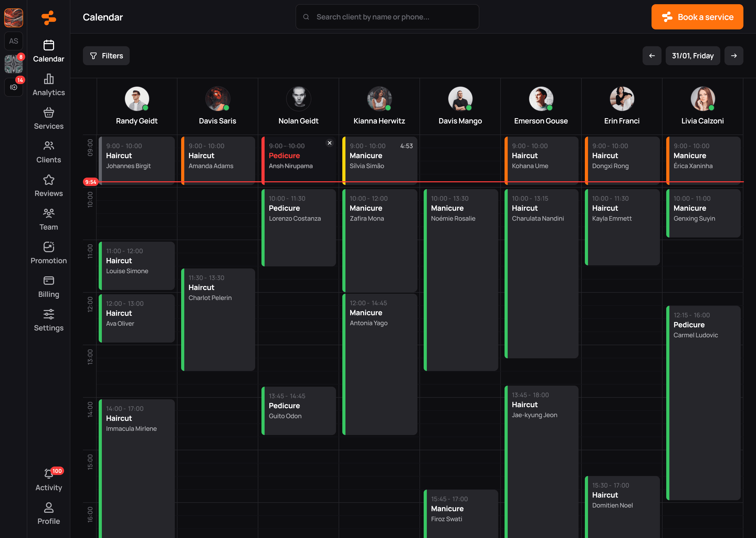This screenshot has height=538, width=756.
Task: Open Johannes Birgit's haircut appointment
Action: (x=137, y=160)
